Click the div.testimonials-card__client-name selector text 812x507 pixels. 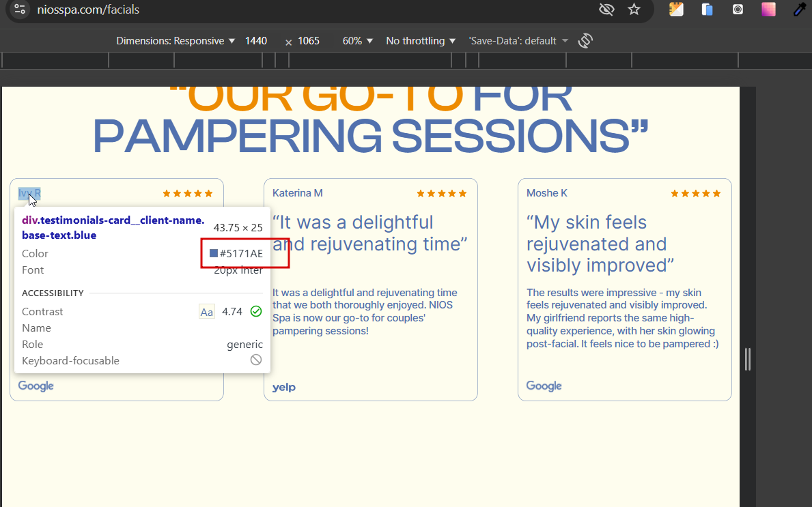coord(113,228)
